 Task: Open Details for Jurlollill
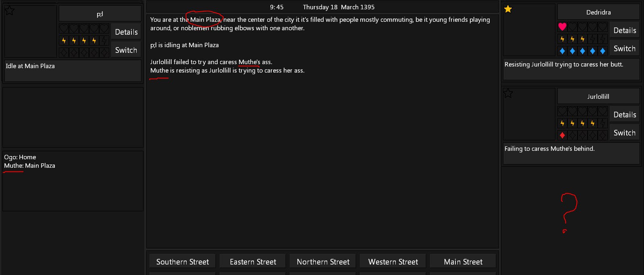(x=624, y=115)
